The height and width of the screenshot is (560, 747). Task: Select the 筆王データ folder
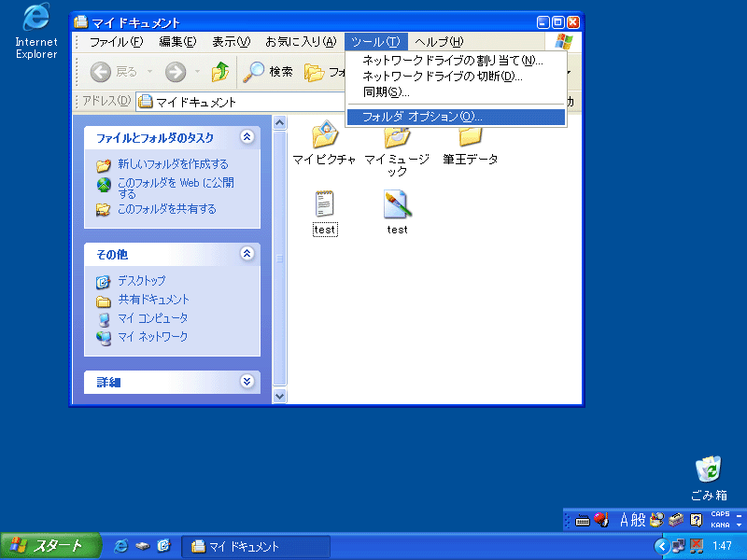(x=470, y=147)
